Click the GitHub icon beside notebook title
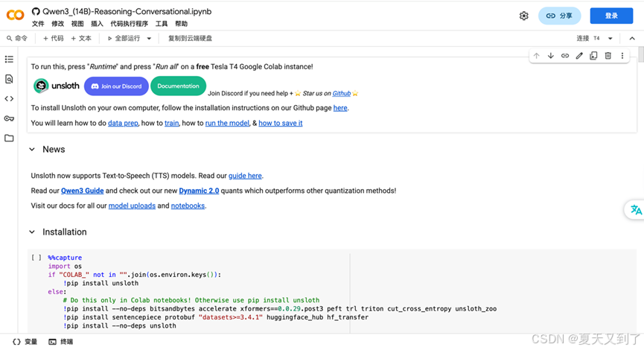Screen dimensions: 644x350 tap(36, 11)
